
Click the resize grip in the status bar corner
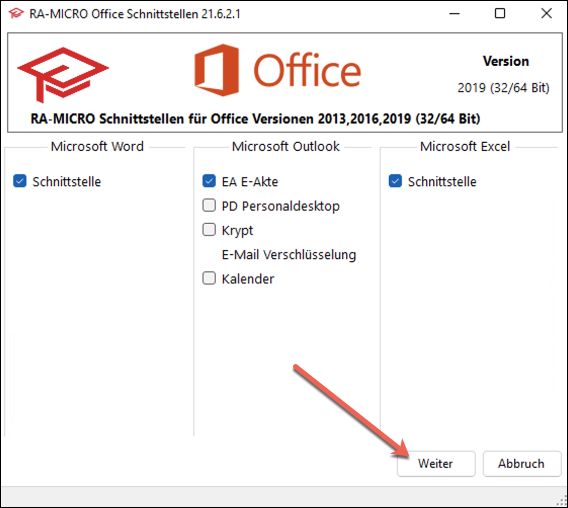tap(561, 500)
